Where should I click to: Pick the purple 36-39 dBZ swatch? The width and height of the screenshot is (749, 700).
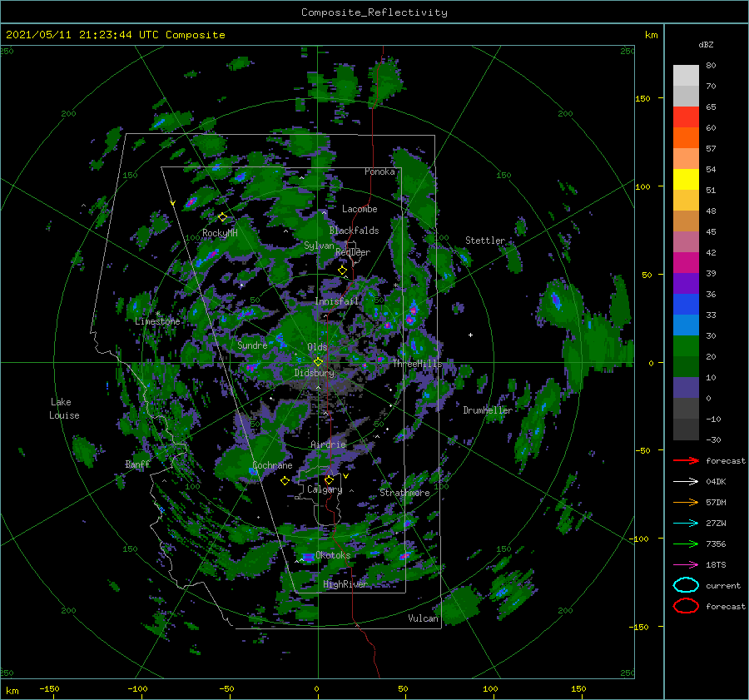[686, 283]
